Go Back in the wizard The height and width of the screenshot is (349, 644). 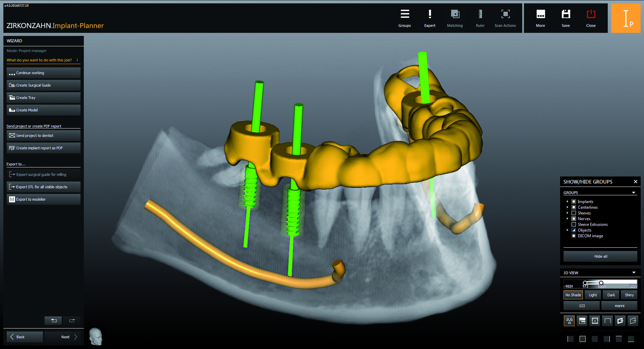(25, 337)
